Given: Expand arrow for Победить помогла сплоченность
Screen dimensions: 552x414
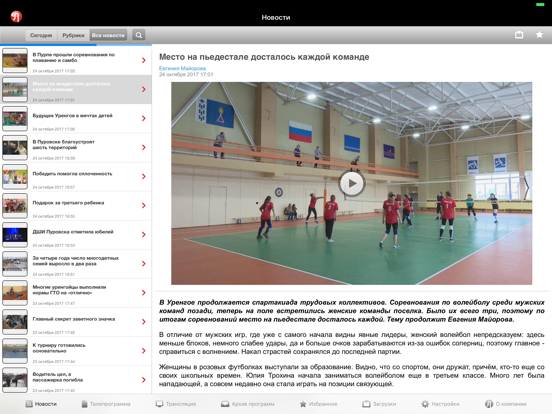Looking at the screenshot, I should (144, 176).
